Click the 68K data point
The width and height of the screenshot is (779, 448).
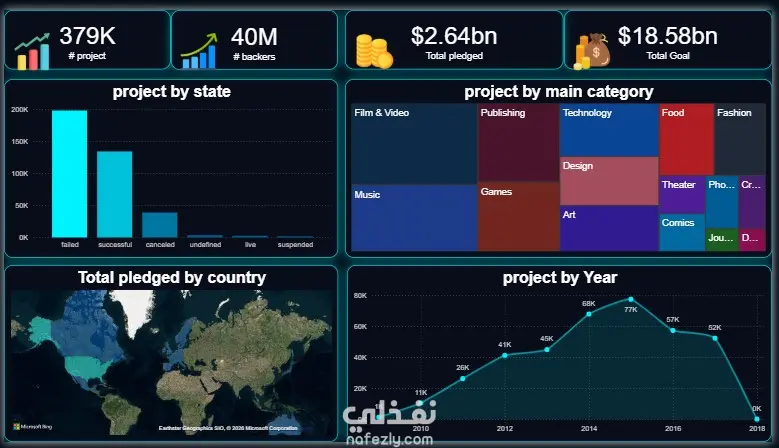click(589, 314)
